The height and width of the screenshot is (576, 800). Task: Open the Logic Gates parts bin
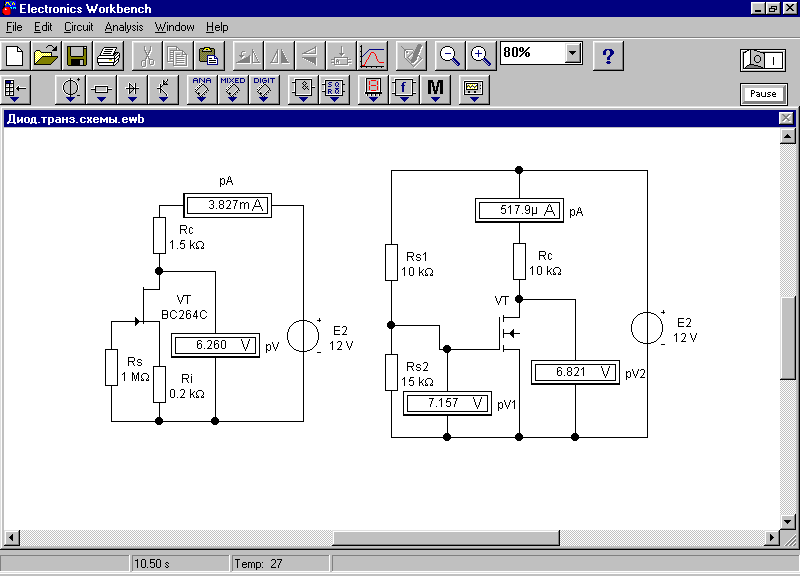[303, 90]
